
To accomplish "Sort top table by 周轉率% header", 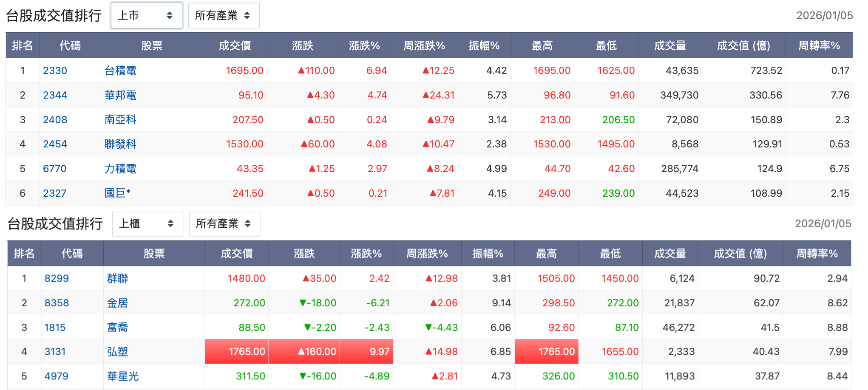I will coord(819,45).
